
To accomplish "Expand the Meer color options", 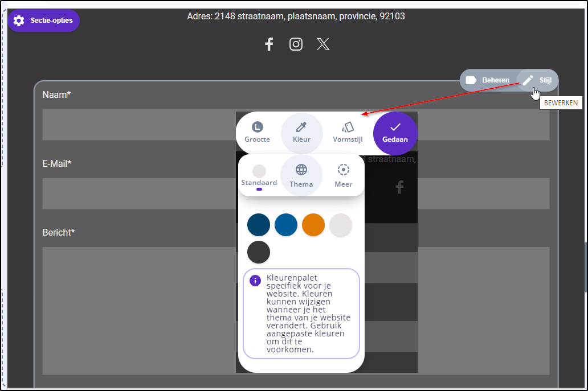I will pyautogui.click(x=344, y=176).
